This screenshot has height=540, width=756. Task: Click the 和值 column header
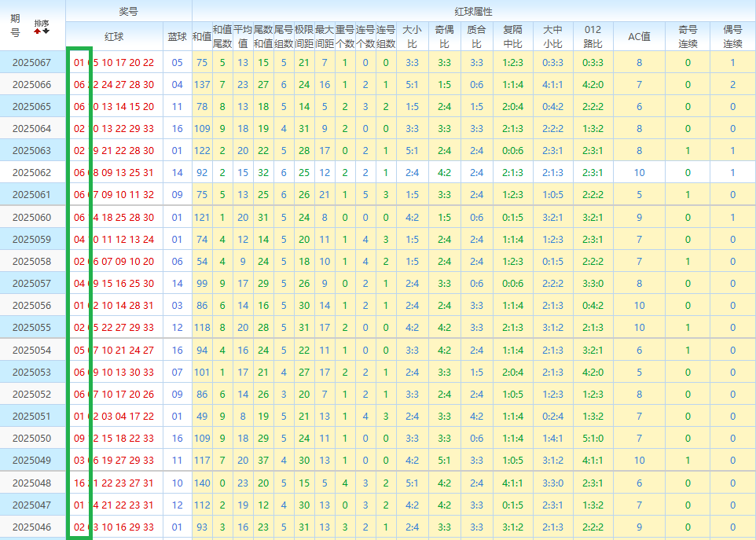tap(201, 36)
